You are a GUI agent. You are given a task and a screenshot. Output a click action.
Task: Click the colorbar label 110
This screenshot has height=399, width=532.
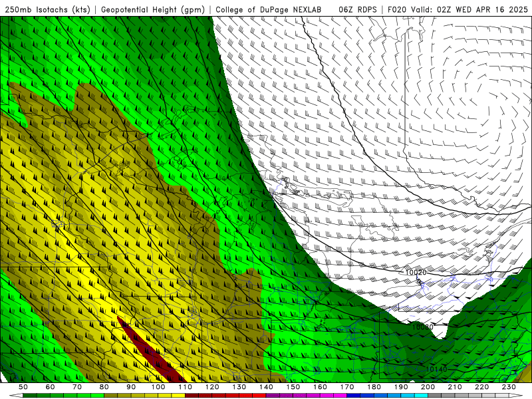click(x=186, y=387)
